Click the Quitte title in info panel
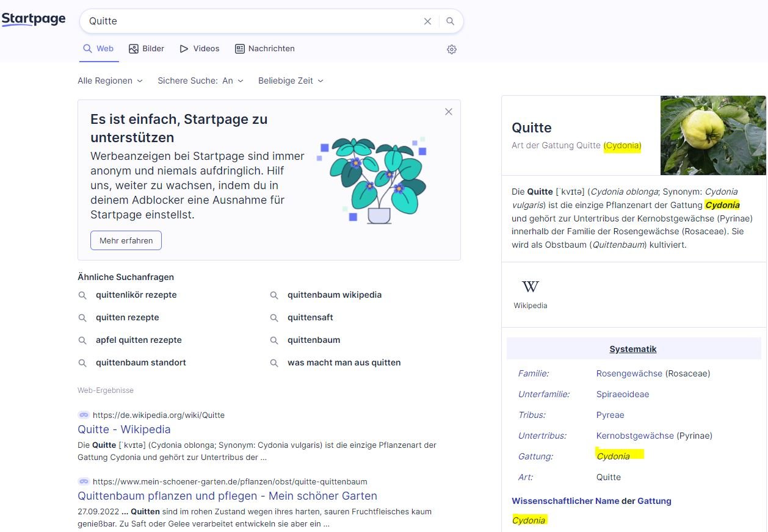 tap(532, 128)
